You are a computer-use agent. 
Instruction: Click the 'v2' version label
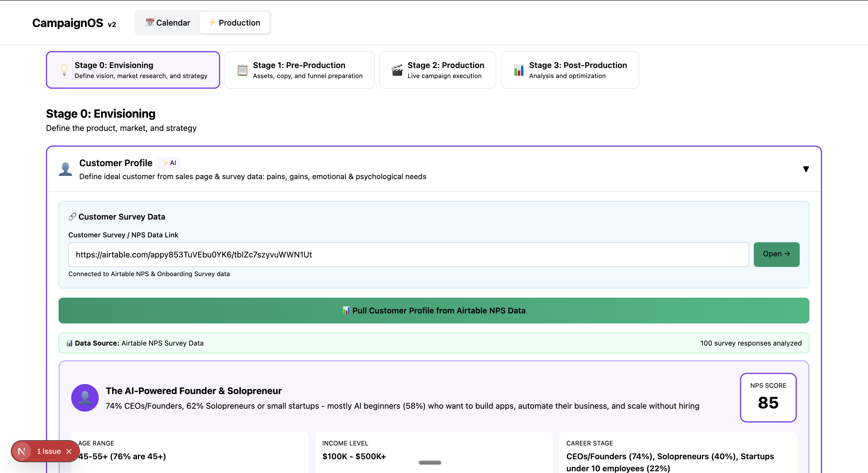pyautogui.click(x=112, y=25)
